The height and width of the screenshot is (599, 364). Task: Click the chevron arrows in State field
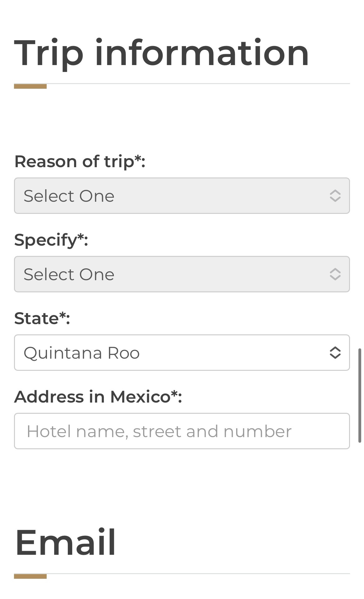click(335, 353)
